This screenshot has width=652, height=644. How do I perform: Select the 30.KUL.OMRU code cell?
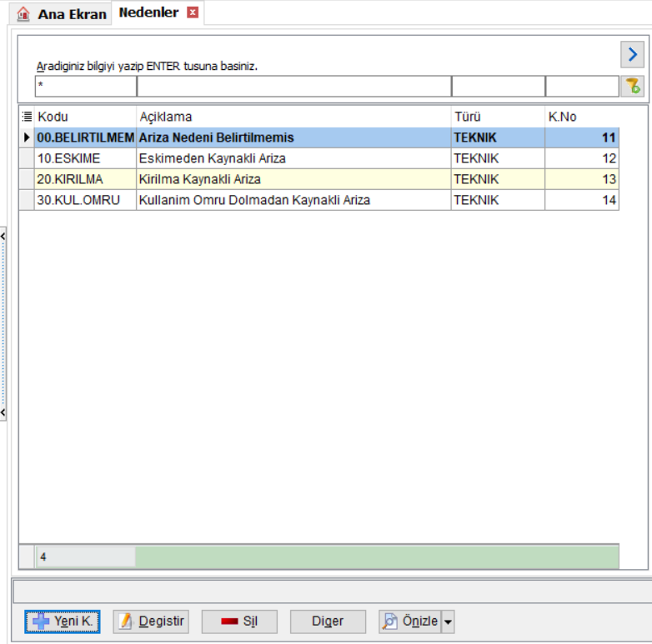pos(85,200)
